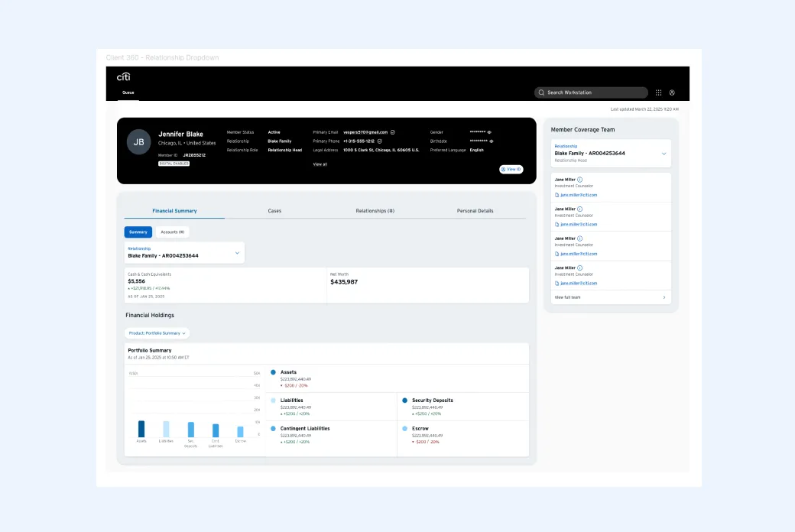Open the Personal Details tab
The image size is (795, 532).
pos(475,210)
